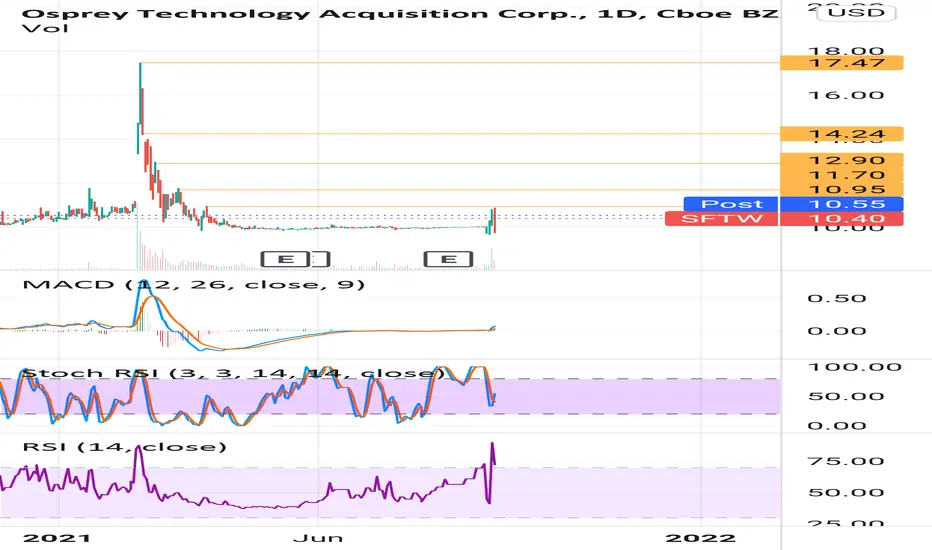932x550 pixels.
Task: Open the earlier earnings E marker
Action: pos(286,259)
